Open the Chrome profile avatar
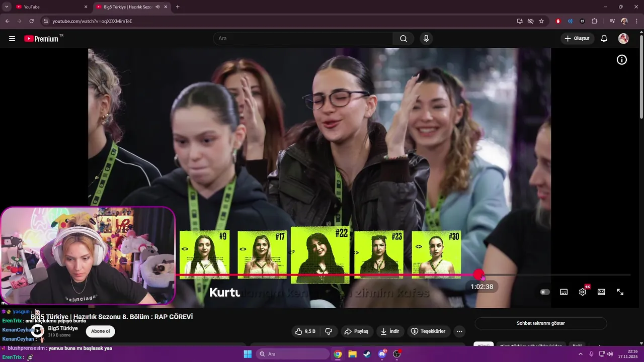 [624, 21]
